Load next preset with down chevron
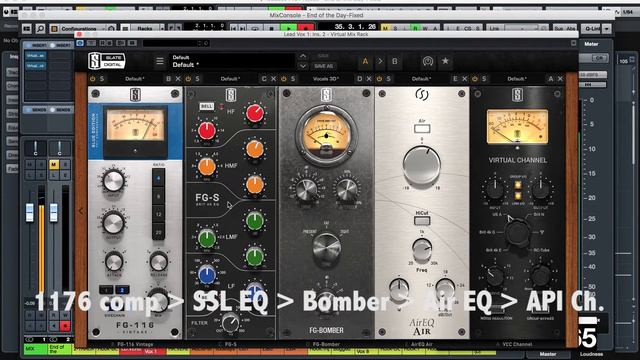The width and height of the screenshot is (640, 360). coord(303,66)
